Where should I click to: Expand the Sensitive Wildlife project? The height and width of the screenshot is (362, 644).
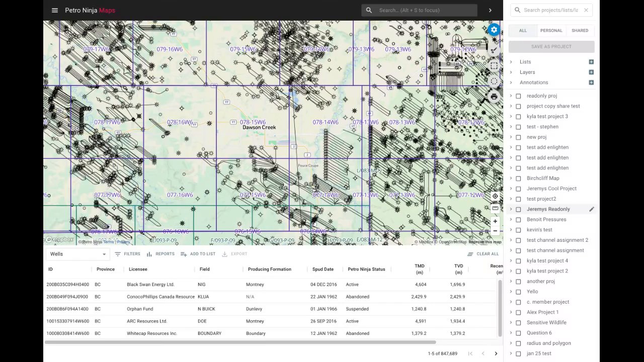click(511, 323)
